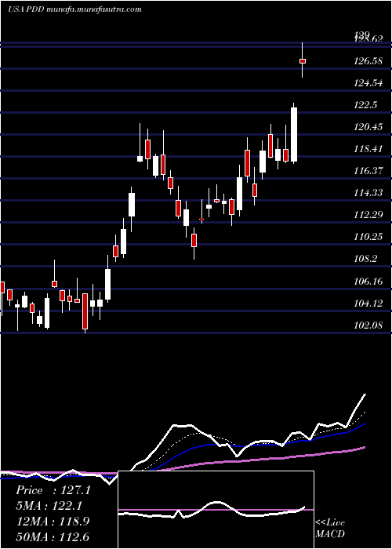Click the 124.54 price axis label
This screenshot has height=549, width=392.
368,83
